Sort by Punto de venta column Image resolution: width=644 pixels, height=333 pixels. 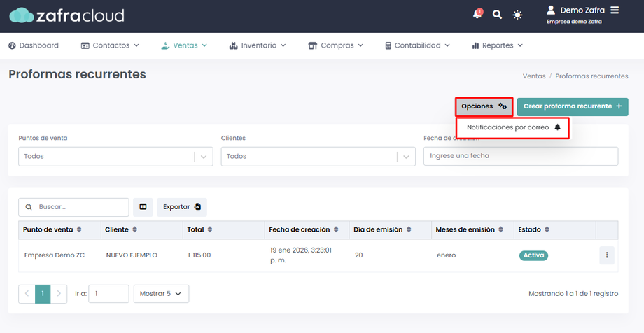(59, 230)
